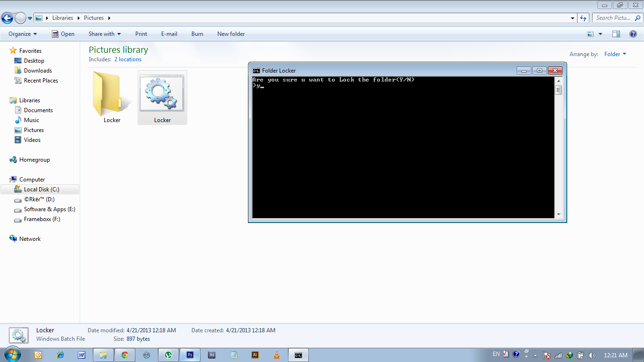
Task: Open the Share with menu
Action: coord(105,34)
